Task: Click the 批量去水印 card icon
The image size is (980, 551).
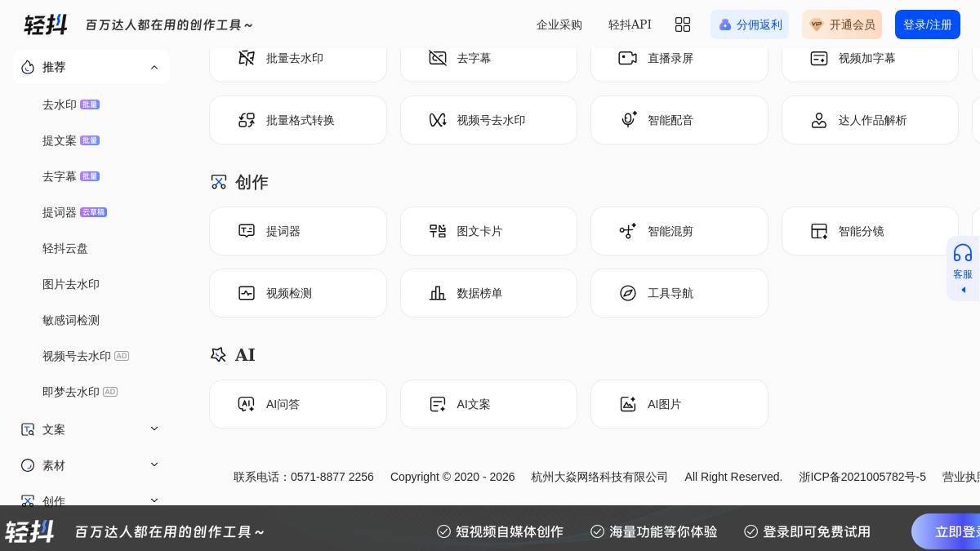Action: (247, 58)
